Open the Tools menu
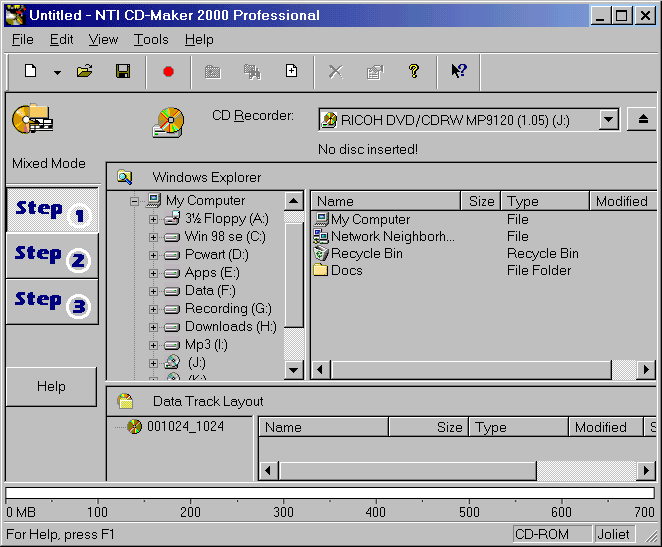The image size is (662, 547). 151,40
